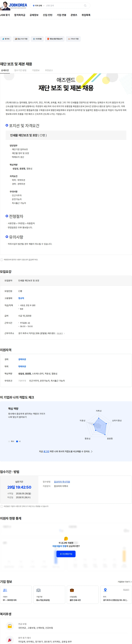
Task: Click the search magnifier icon
Action: (85, 5)
